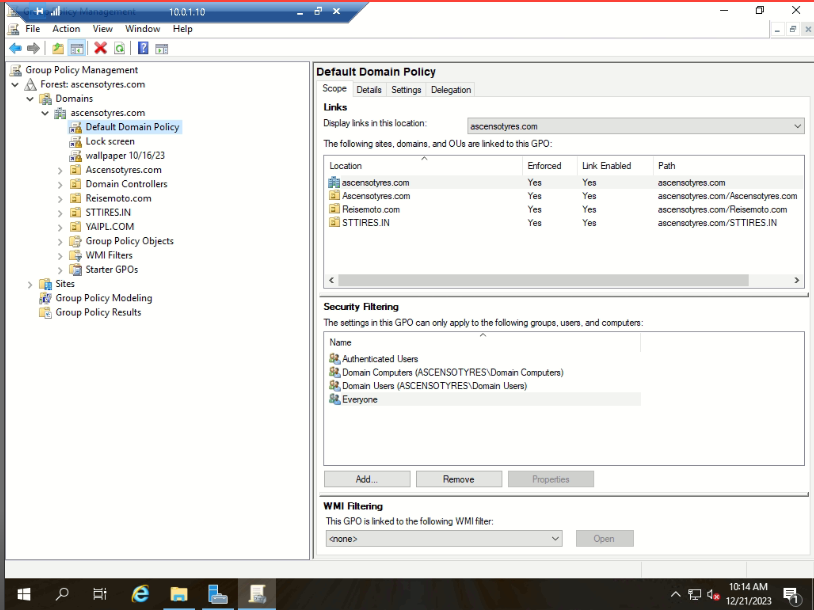The width and height of the screenshot is (814, 610).
Task: Open File Explorer from the taskbar
Action: [x=179, y=592]
